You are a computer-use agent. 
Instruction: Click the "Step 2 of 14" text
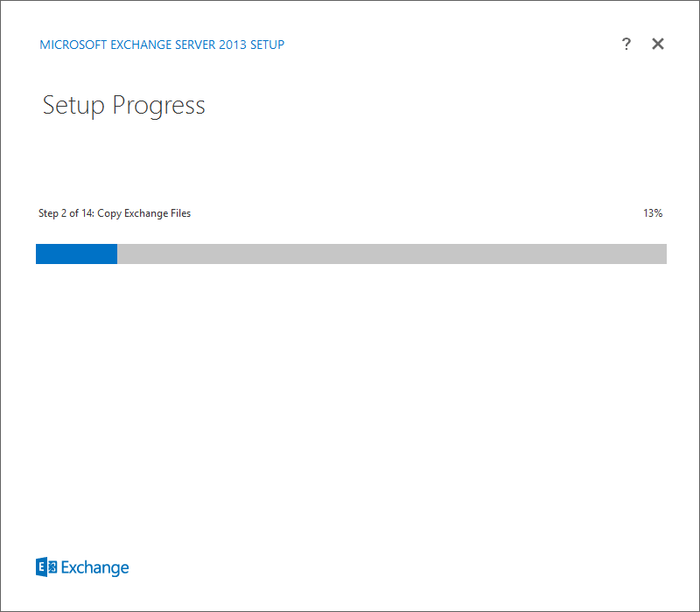point(66,213)
